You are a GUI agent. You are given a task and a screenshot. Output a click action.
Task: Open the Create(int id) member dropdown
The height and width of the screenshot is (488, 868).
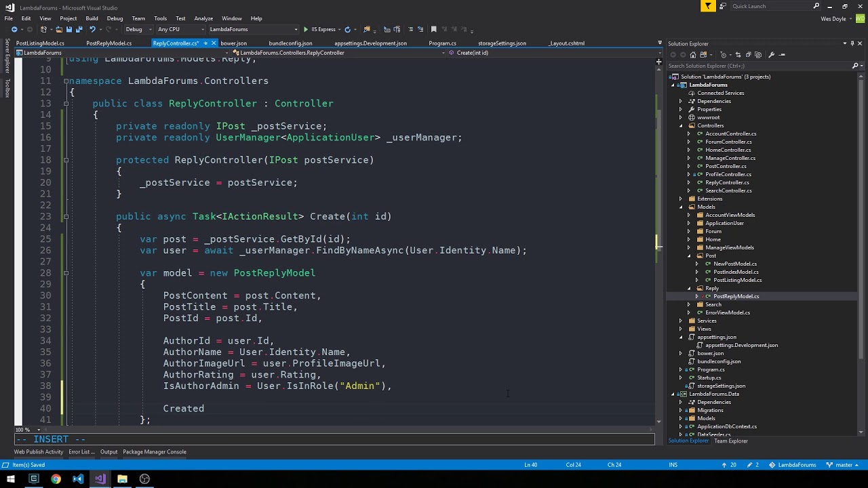click(551, 53)
